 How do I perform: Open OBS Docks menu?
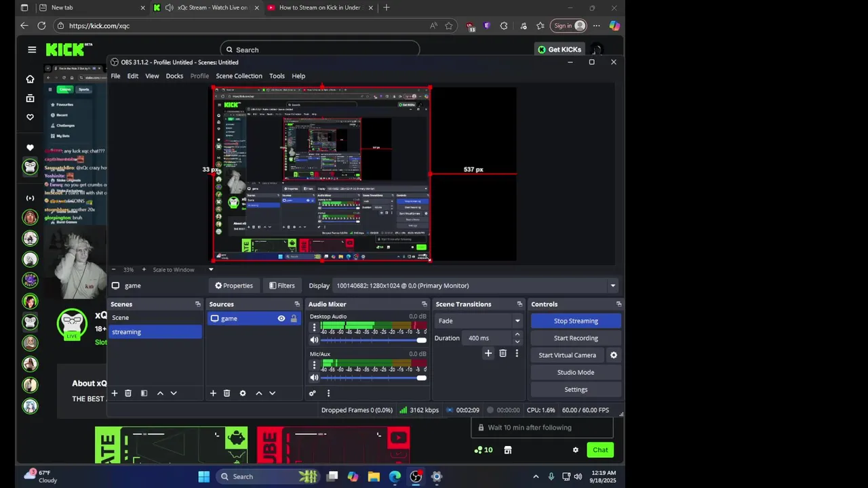(x=174, y=76)
